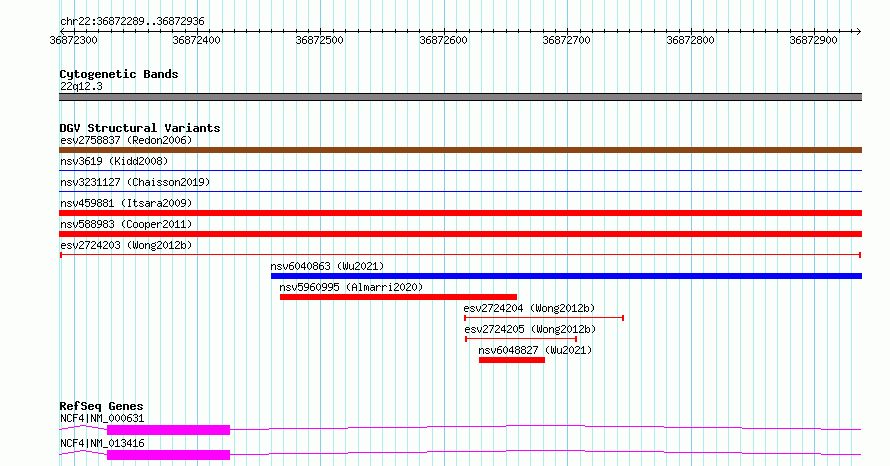Click ruler position 36872900
This screenshot has height=466, width=890.
point(813,40)
